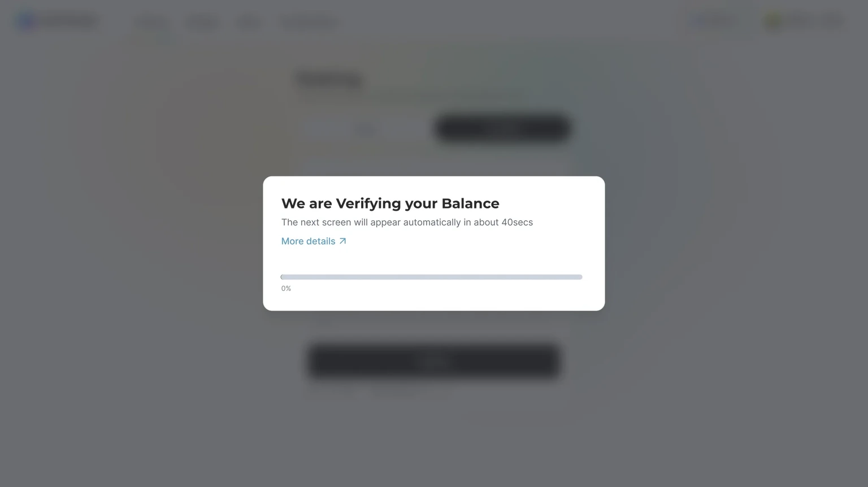Click the blurred page heading above the tabs
Screen dimensions: 868x487
329,80
